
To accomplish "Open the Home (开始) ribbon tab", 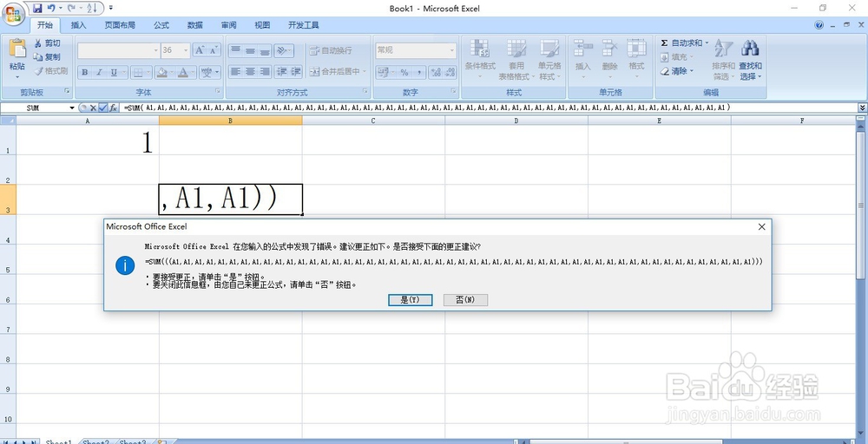I will [45, 25].
